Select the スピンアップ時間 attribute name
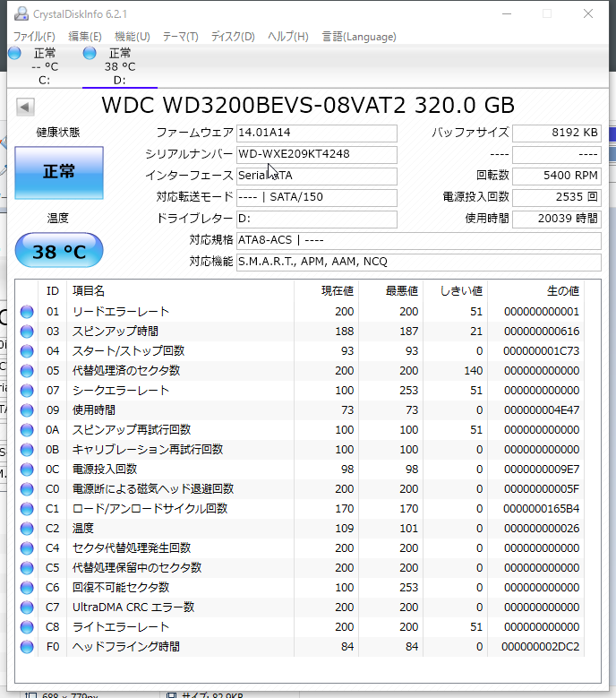 (x=115, y=332)
